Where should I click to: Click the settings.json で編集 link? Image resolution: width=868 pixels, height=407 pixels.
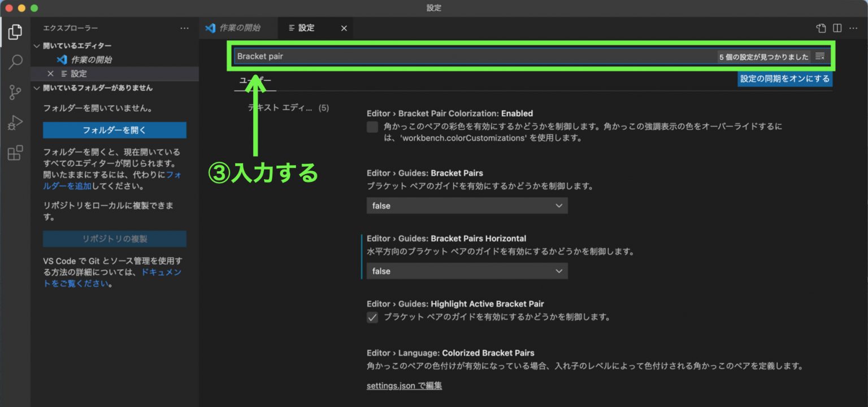[404, 386]
